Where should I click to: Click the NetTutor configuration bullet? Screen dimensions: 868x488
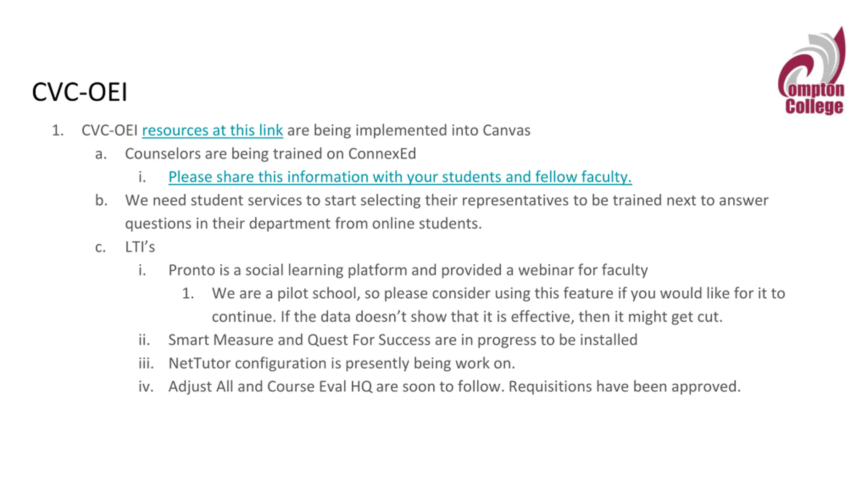[x=342, y=363]
